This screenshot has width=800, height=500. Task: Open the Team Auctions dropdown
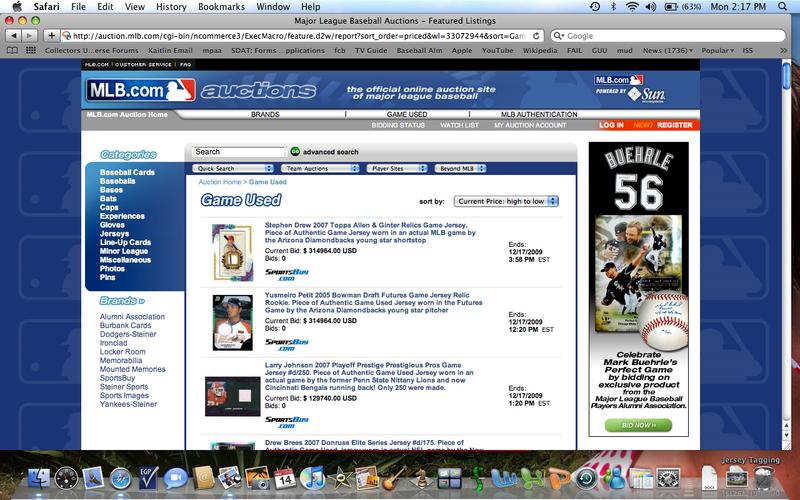[x=318, y=168]
